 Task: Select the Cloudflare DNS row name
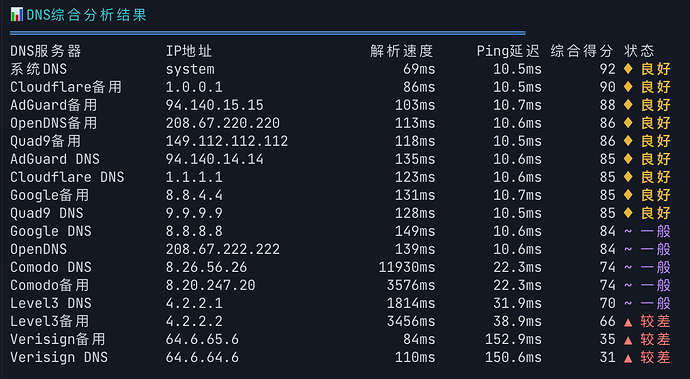67,177
